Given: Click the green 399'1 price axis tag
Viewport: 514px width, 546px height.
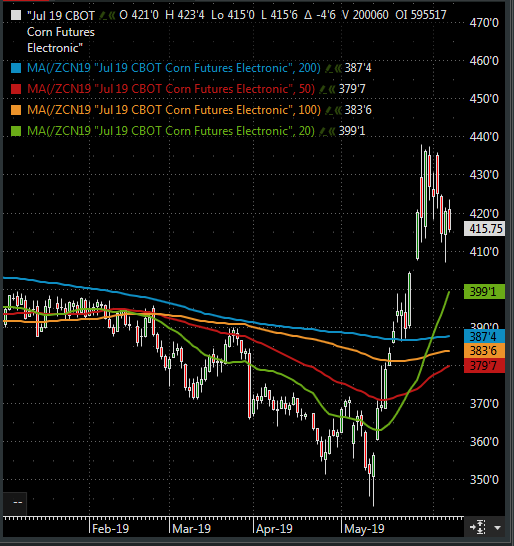Looking at the screenshot, I should (x=484, y=291).
